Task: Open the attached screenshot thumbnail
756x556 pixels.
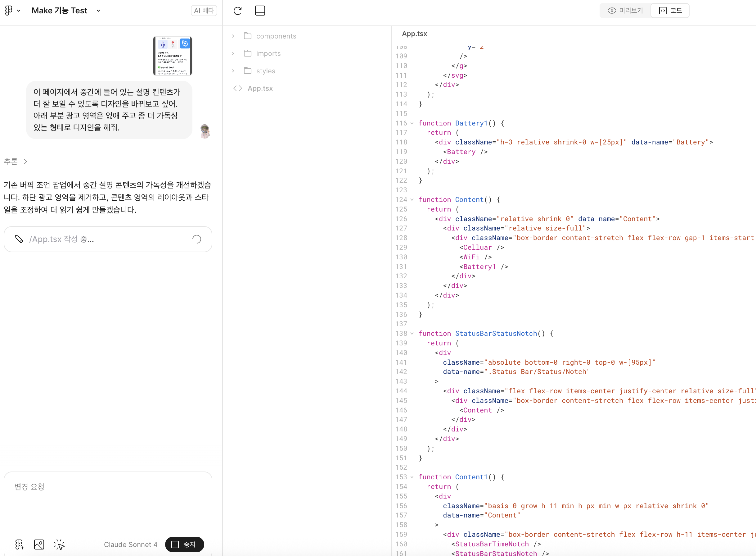Action: [172, 56]
